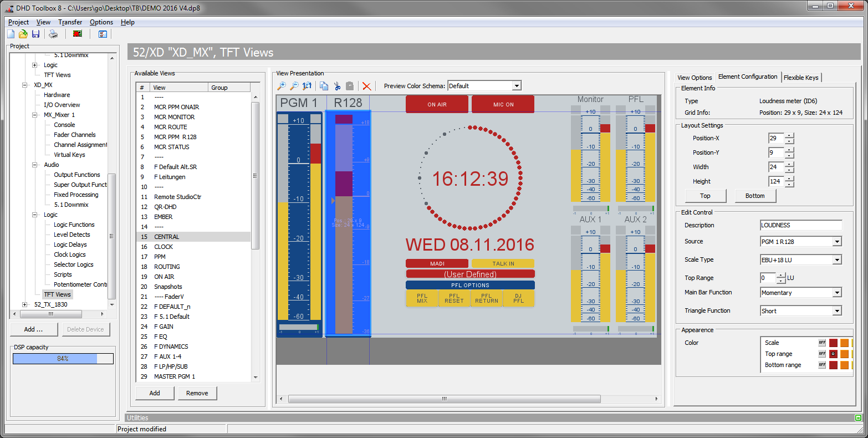Click the zoom out magnifier icon
The width and height of the screenshot is (868, 438).
click(294, 86)
